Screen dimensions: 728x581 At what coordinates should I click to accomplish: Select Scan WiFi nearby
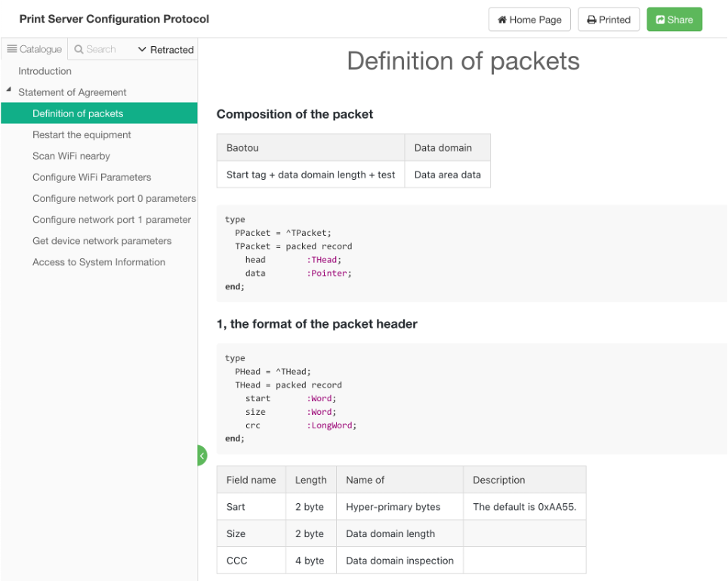(x=69, y=156)
